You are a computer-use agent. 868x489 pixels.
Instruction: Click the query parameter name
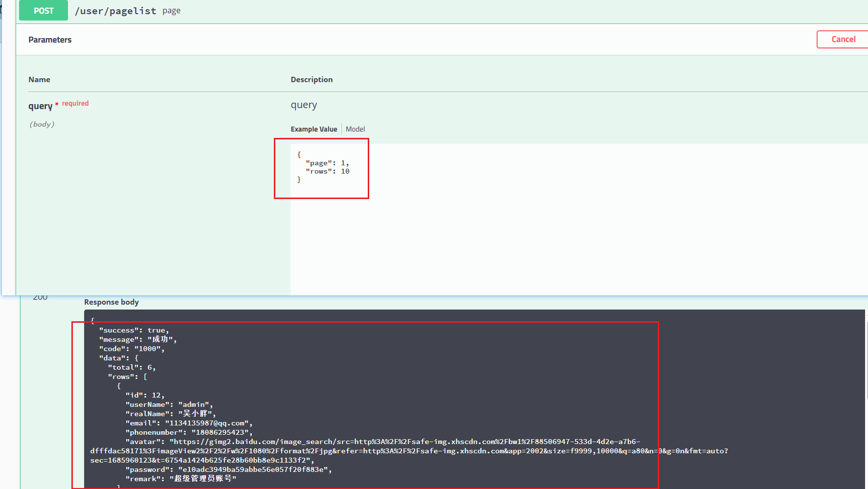[40, 106]
